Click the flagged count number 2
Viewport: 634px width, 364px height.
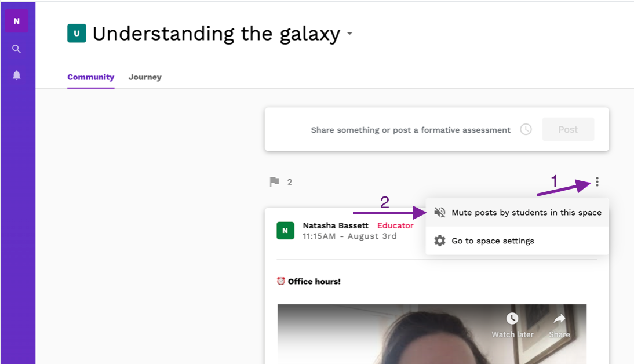click(290, 182)
